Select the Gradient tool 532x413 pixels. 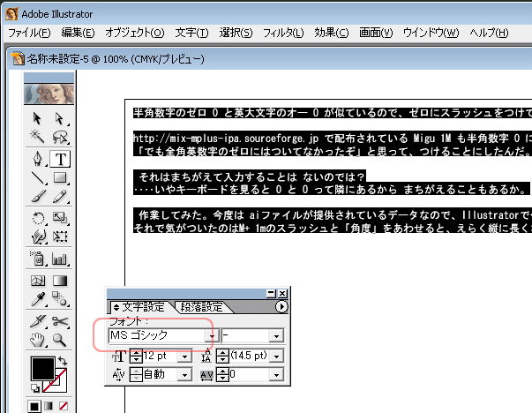[x=60, y=281]
